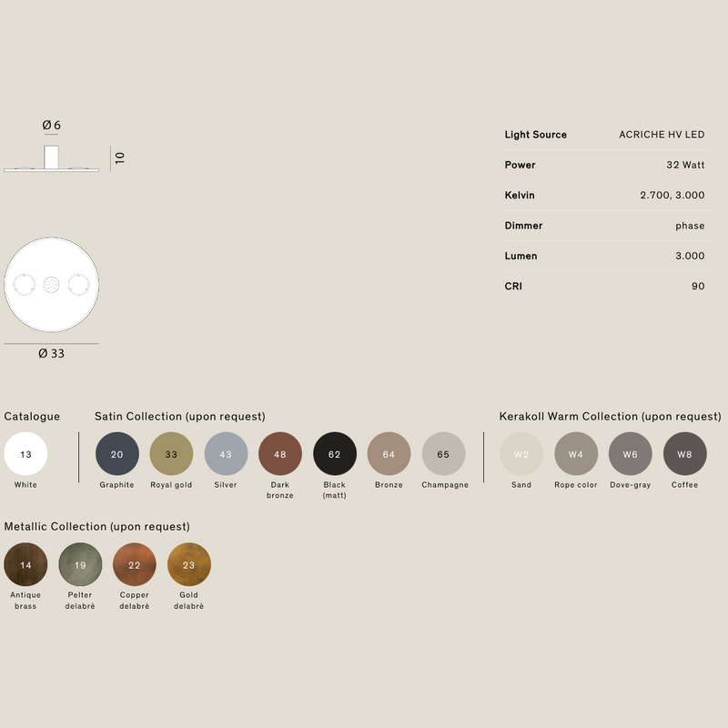Select the Silver 43 finish circle
This screenshot has height=728, width=728.
pos(226,454)
